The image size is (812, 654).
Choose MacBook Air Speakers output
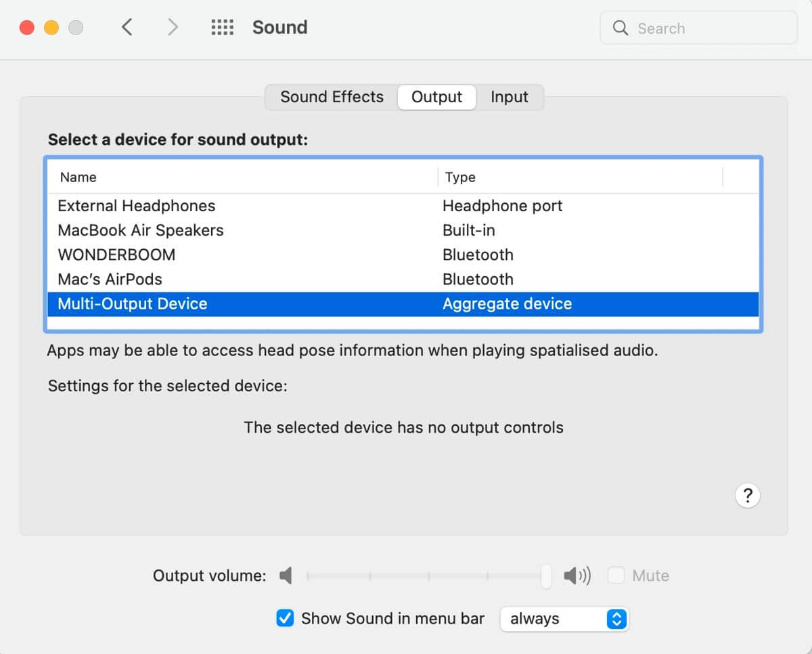[x=141, y=230]
